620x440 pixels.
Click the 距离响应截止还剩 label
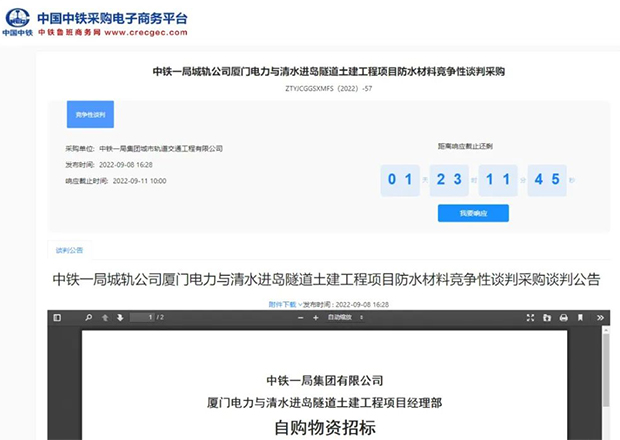point(465,146)
